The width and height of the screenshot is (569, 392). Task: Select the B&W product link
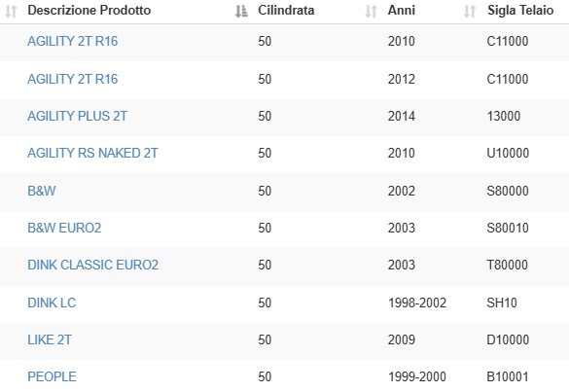42,191
